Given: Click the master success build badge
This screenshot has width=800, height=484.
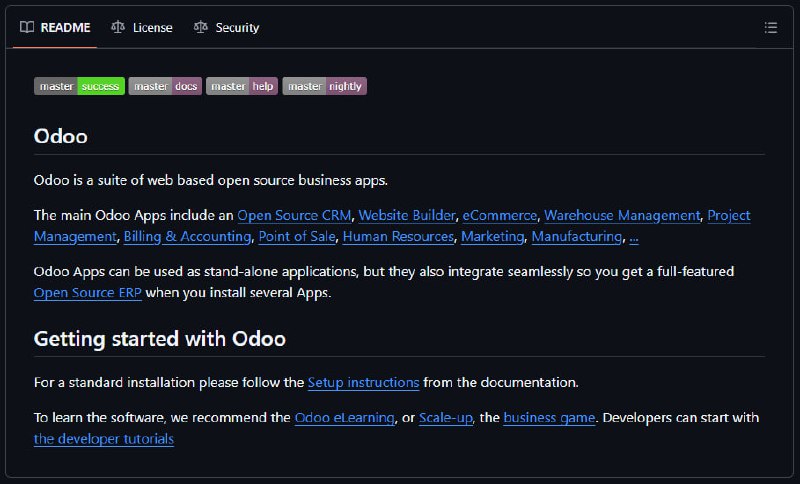Looking at the screenshot, I should click(x=80, y=86).
